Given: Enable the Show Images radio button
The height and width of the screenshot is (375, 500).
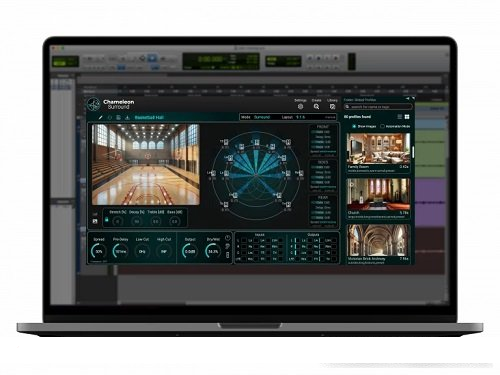Looking at the screenshot, I should (x=354, y=126).
